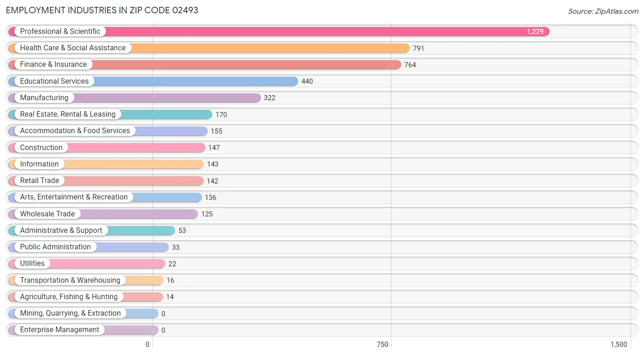Screen dimensions: 644x355
Task: Click the 22 value label
Action: [172, 264]
